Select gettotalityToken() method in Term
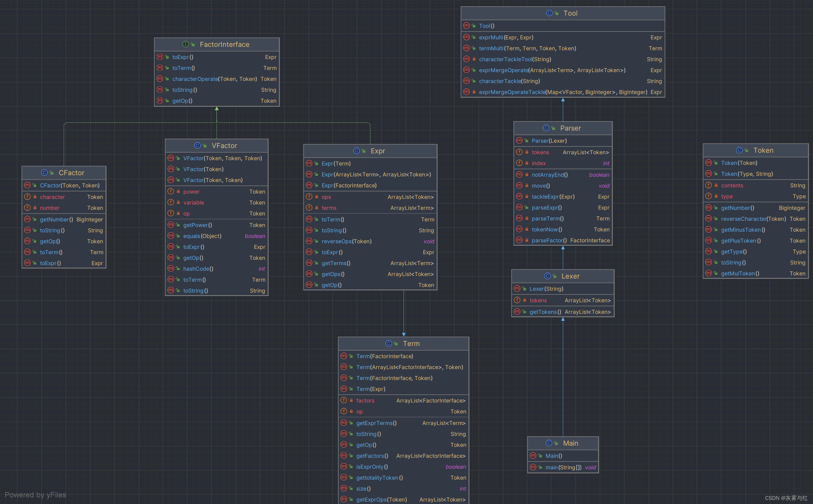The image size is (813, 504). (x=403, y=478)
